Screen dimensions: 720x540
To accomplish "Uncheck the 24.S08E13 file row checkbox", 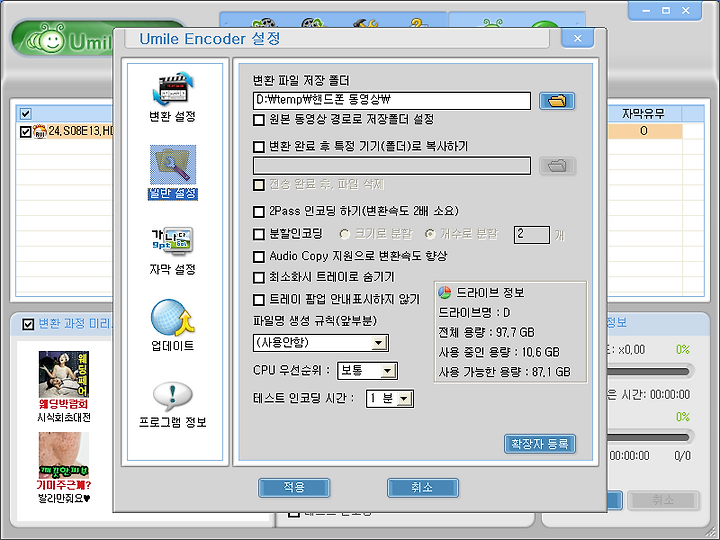I will click(x=25, y=132).
